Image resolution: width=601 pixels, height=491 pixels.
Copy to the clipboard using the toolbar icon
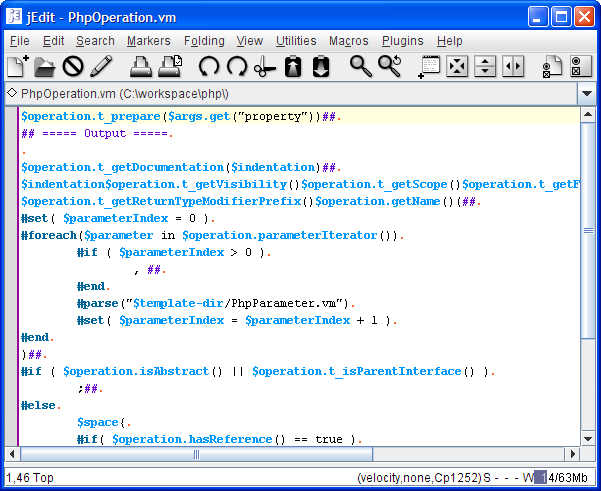(x=293, y=66)
